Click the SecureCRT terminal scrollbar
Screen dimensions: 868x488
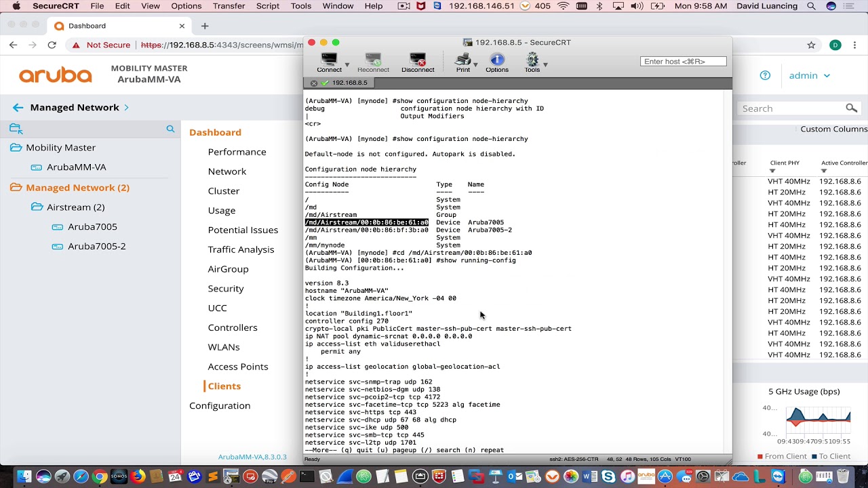click(728, 271)
